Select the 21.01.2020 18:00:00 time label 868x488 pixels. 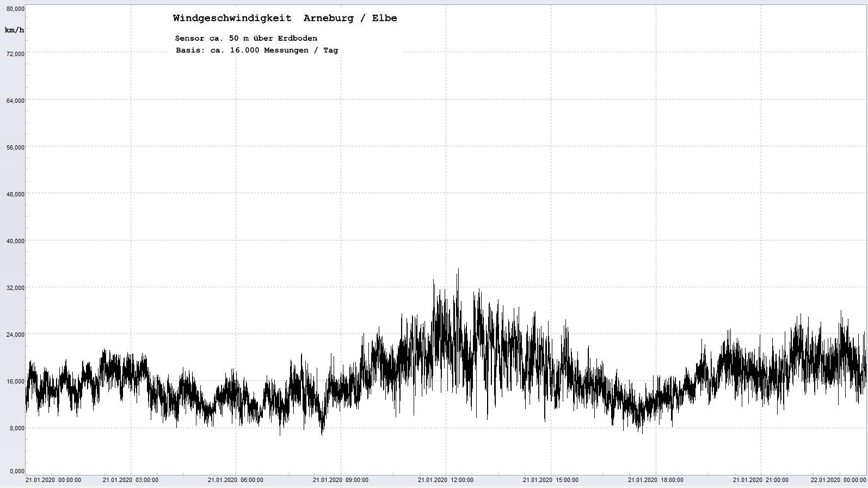point(656,480)
